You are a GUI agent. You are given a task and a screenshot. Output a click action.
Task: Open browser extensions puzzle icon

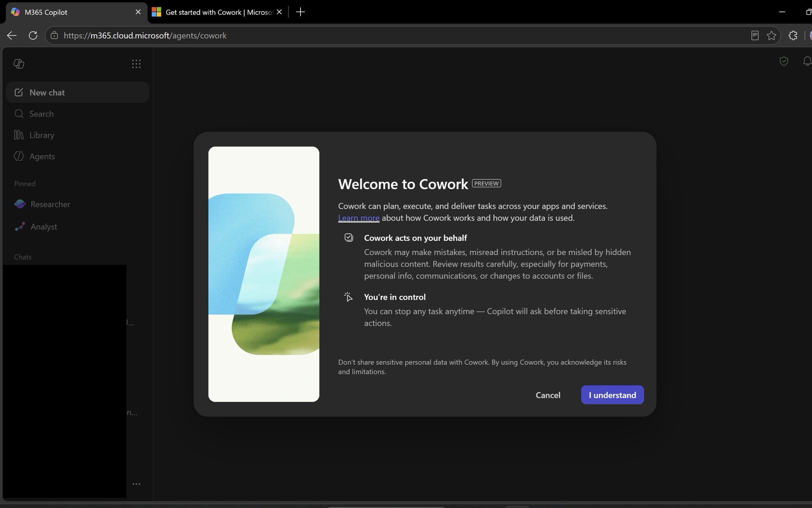793,35
